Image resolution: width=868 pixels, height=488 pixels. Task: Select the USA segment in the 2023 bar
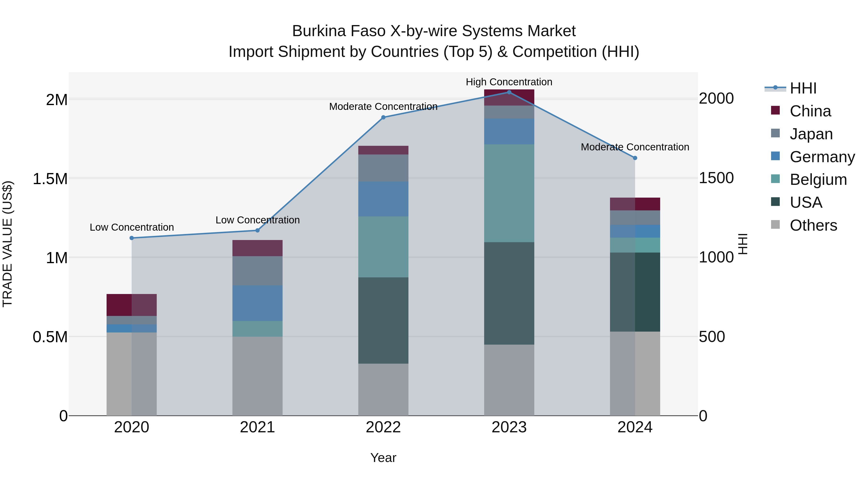509,293
